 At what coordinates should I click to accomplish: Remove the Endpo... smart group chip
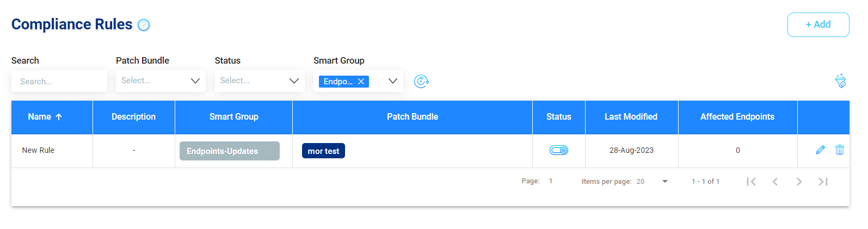pos(361,82)
